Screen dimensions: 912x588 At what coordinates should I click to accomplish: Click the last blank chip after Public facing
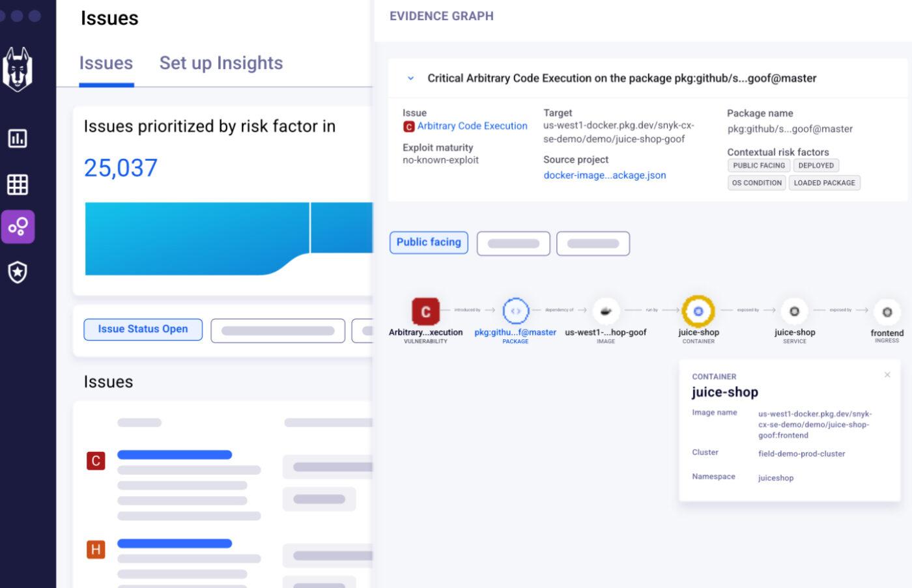(593, 244)
